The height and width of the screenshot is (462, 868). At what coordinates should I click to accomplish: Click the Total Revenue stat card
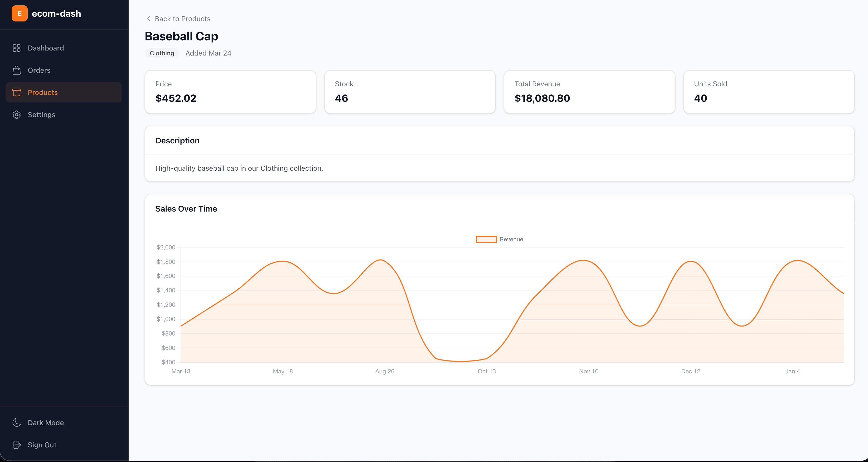point(589,92)
